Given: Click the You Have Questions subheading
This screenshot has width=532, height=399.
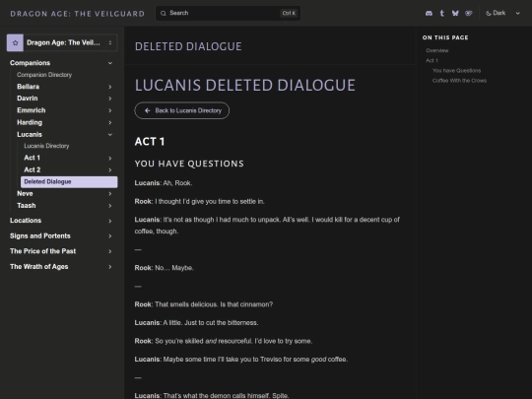Looking at the screenshot, I should tap(189, 164).
